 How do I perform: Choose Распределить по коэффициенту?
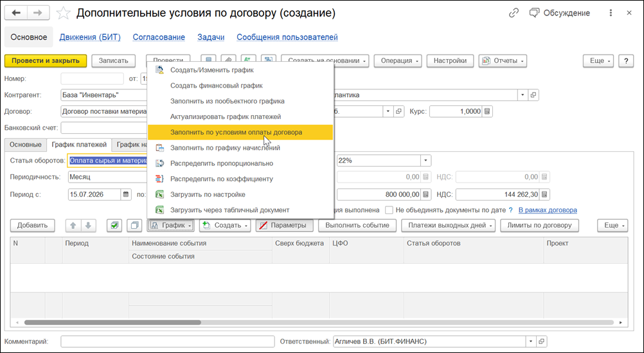(x=240, y=179)
